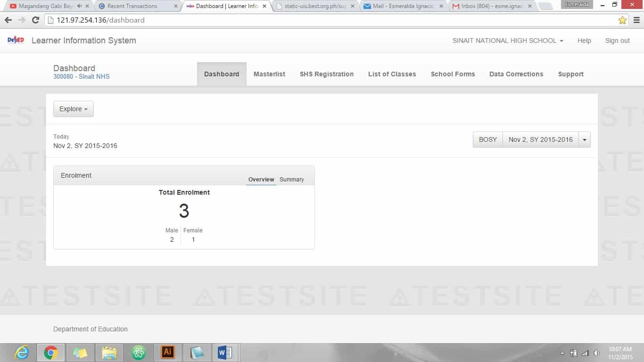Image resolution: width=644 pixels, height=362 pixels.
Task: Bookmark this page with the star icon
Action: click(622, 20)
